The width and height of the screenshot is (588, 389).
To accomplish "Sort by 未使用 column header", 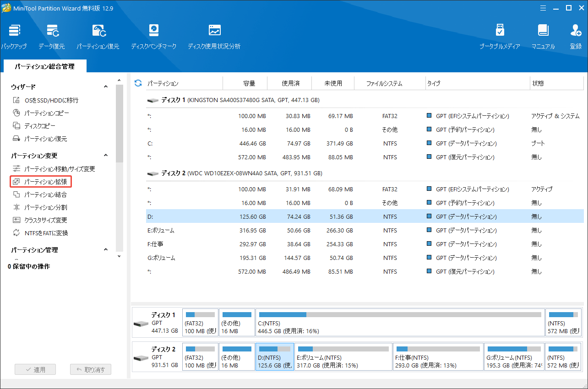I will coord(333,83).
